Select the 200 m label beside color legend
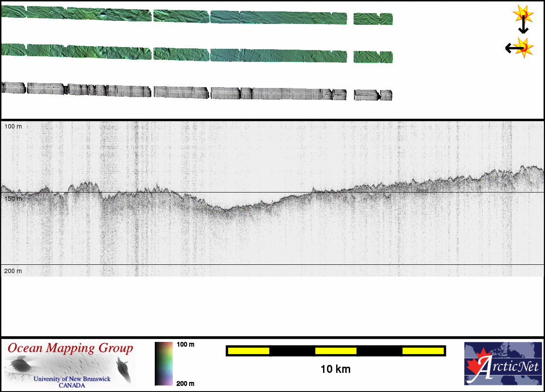Screen dimensions: 545x392 (x=185, y=383)
